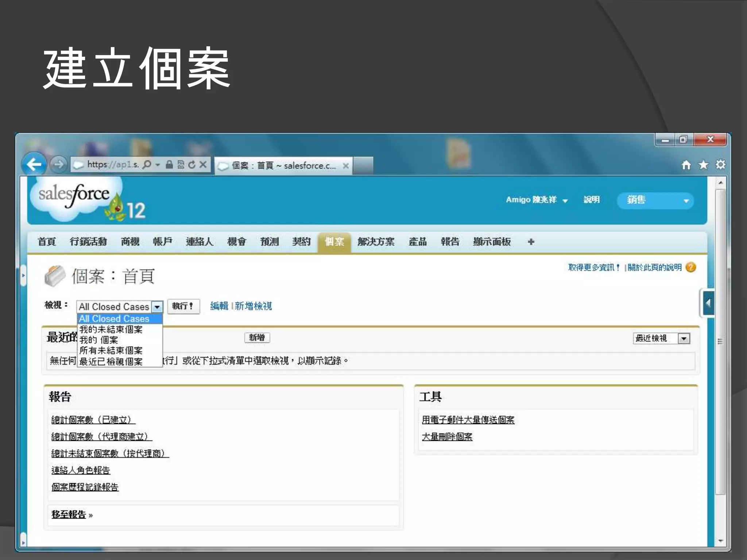The height and width of the screenshot is (560, 747).
Task: Select 最近已檢視個案 view option
Action: click(120, 361)
